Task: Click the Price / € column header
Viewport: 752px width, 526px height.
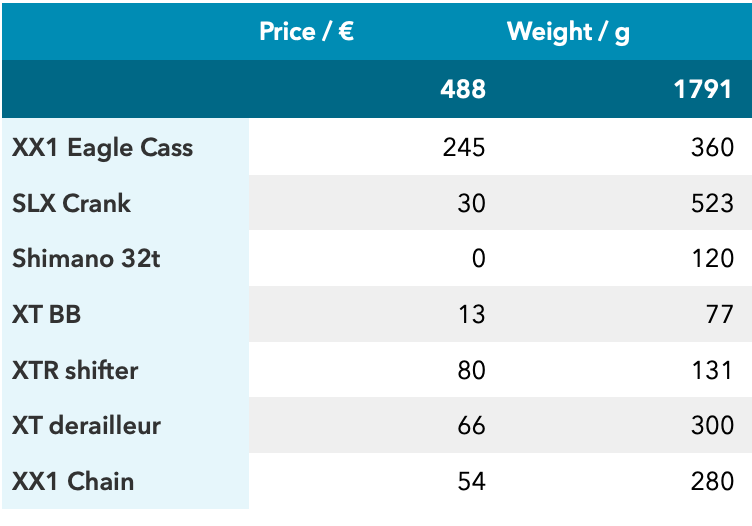Action: (306, 32)
